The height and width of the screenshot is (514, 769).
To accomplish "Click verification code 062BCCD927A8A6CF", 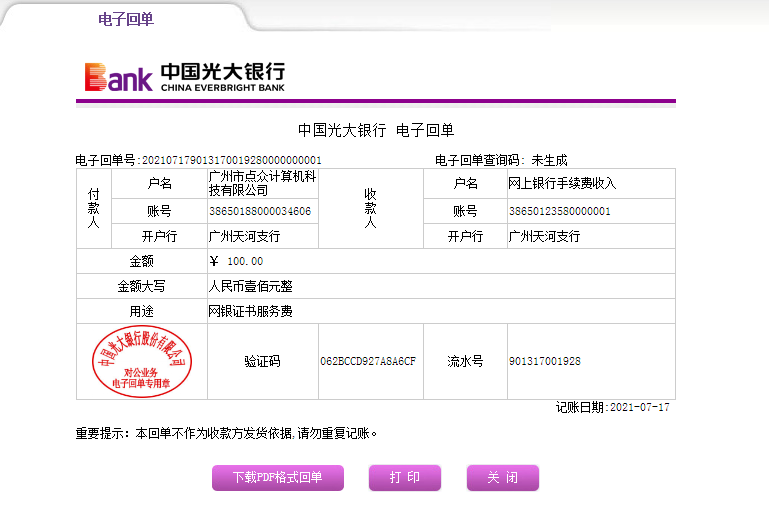I will (368, 361).
